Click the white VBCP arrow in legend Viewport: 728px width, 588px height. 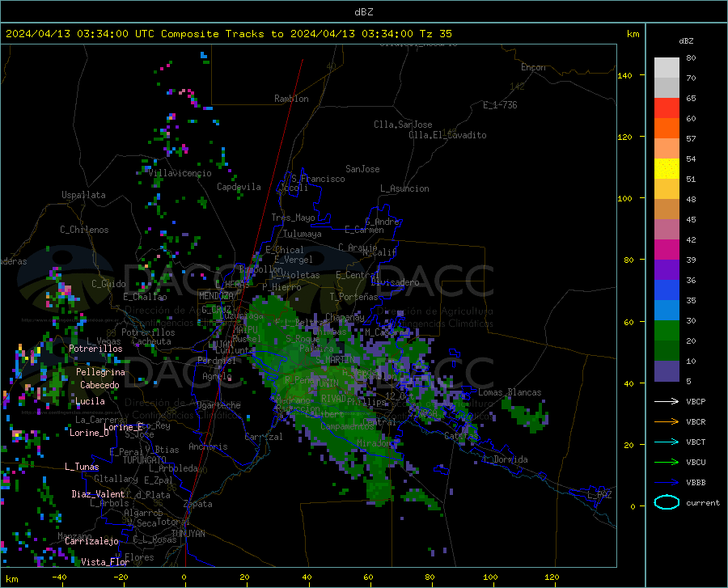click(x=667, y=401)
